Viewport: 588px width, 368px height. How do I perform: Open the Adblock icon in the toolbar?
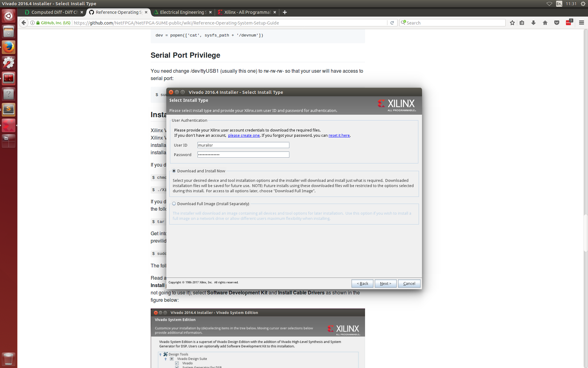click(x=569, y=23)
